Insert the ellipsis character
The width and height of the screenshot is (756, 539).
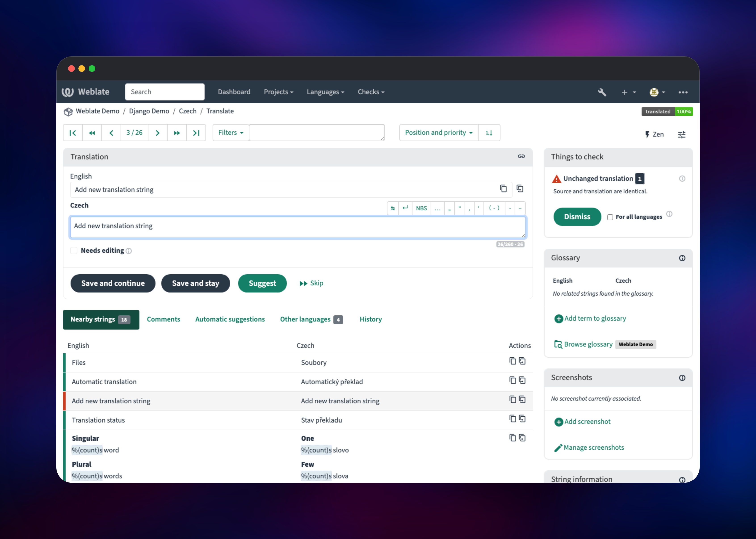click(x=438, y=208)
